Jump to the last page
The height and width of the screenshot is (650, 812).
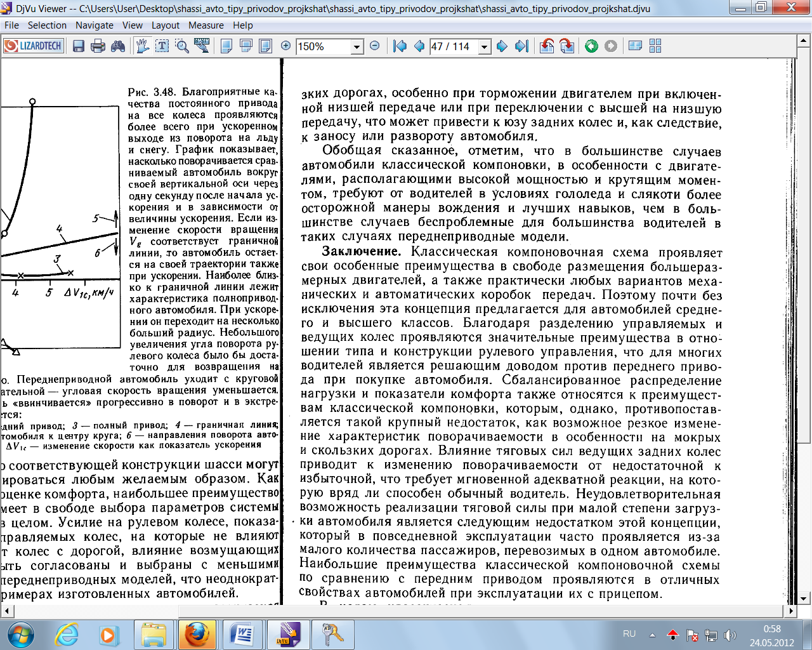(521, 46)
